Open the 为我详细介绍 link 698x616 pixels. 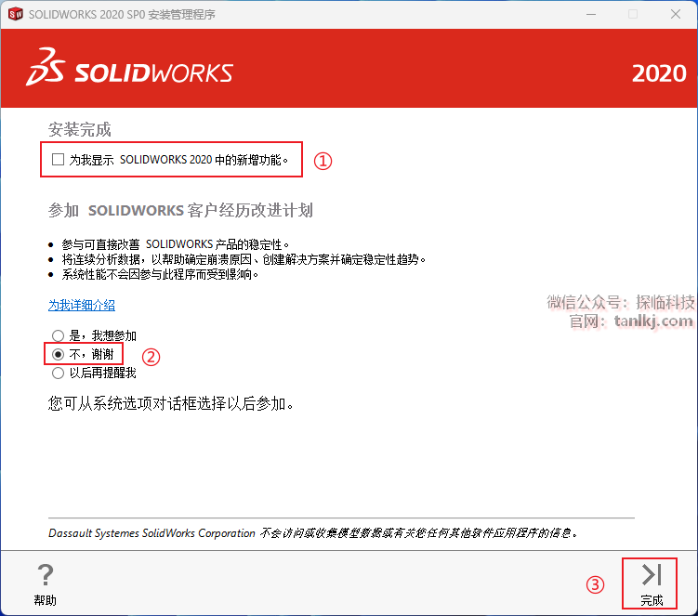click(x=82, y=306)
